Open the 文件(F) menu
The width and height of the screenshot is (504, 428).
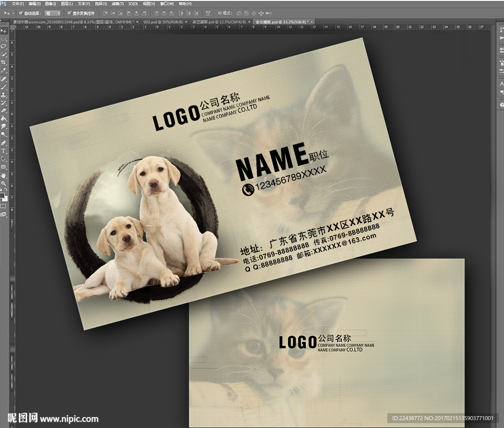point(18,4)
